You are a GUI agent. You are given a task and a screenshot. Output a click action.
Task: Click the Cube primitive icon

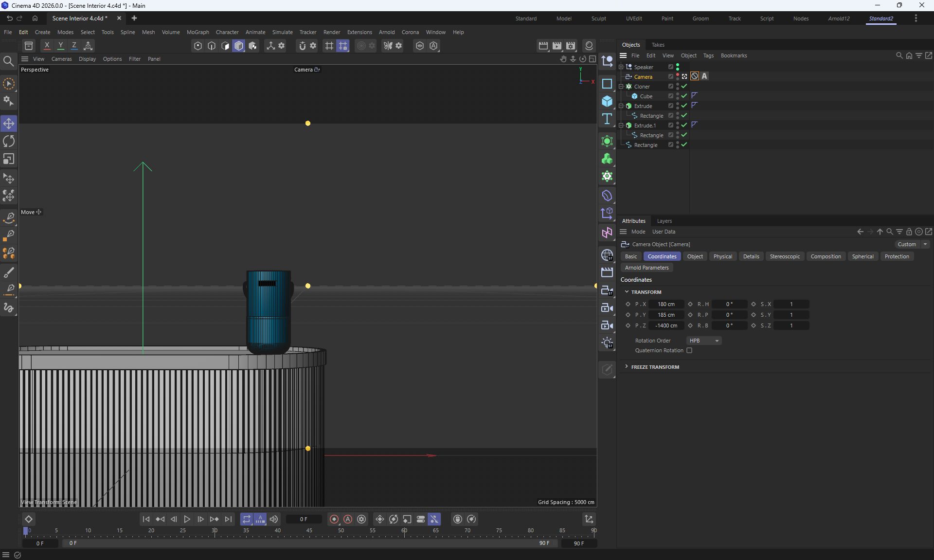(607, 101)
